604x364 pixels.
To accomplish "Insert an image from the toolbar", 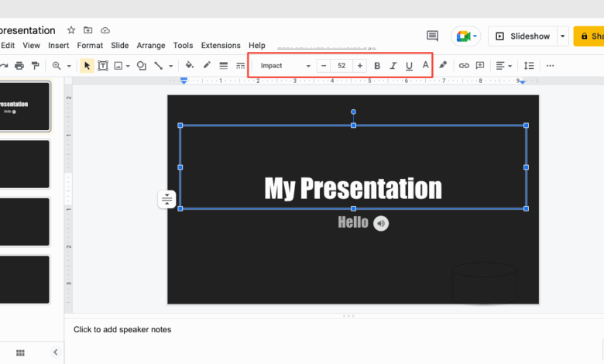I will (x=118, y=66).
